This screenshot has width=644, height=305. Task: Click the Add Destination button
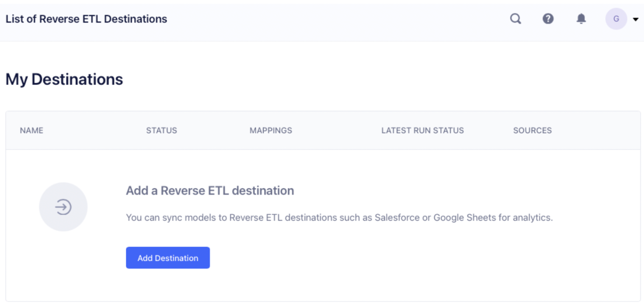(168, 258)
